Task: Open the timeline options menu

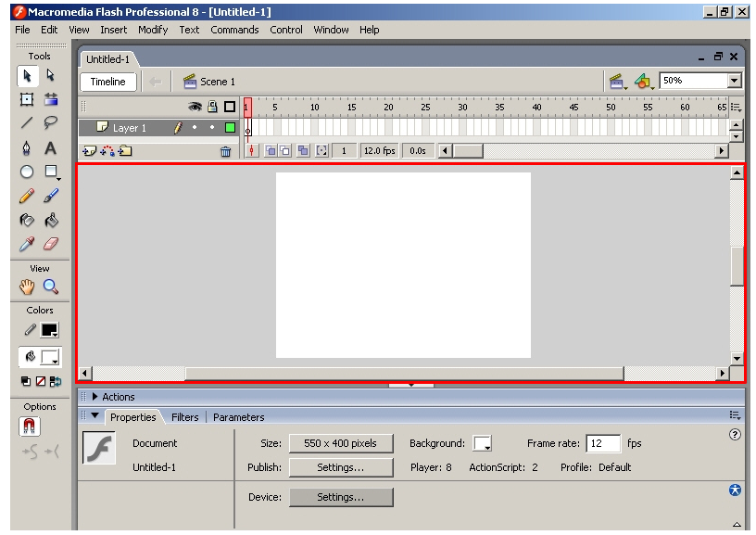Action: pos(736,108)
